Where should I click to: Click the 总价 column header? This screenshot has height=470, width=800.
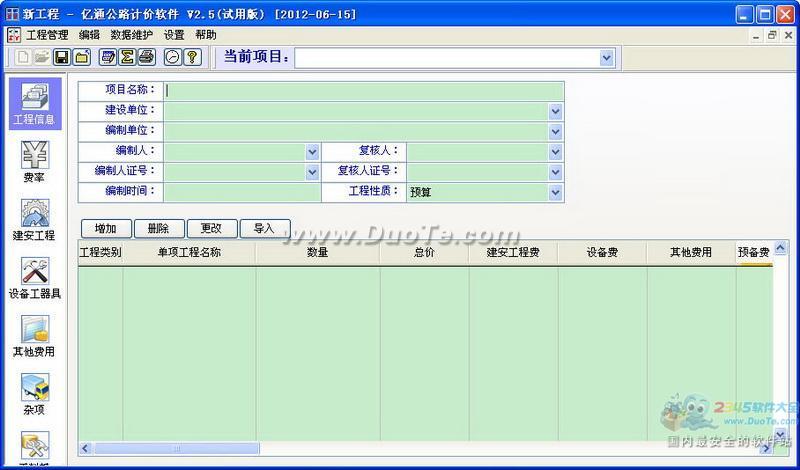[x=424, y=253]
